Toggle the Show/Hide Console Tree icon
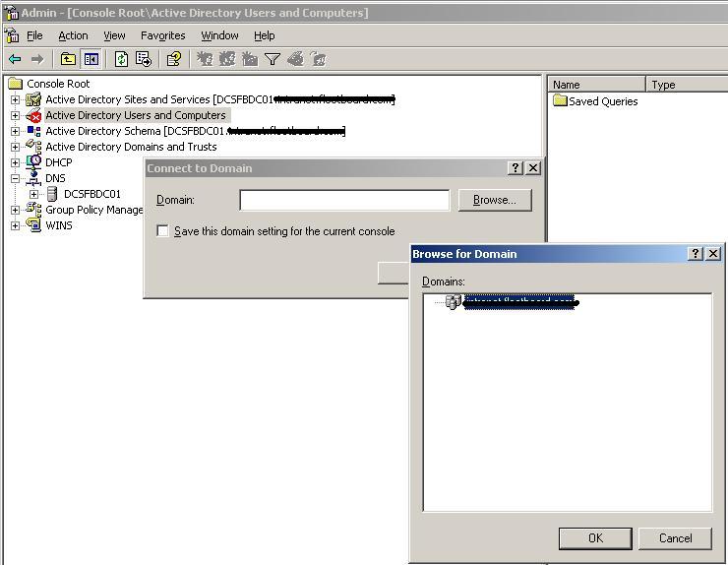Image resolution: width=728 pixels, height=565 pixels. 91,59
